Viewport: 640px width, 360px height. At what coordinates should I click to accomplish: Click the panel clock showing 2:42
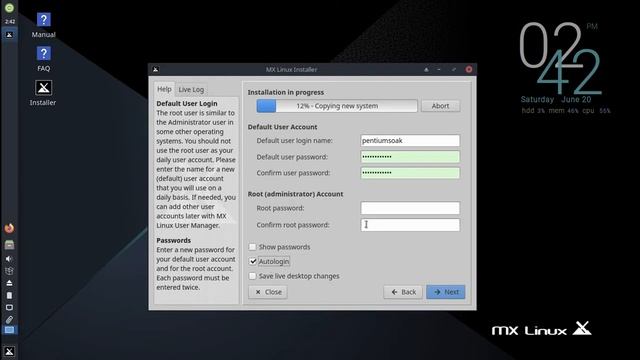click(x=10, y=21)
